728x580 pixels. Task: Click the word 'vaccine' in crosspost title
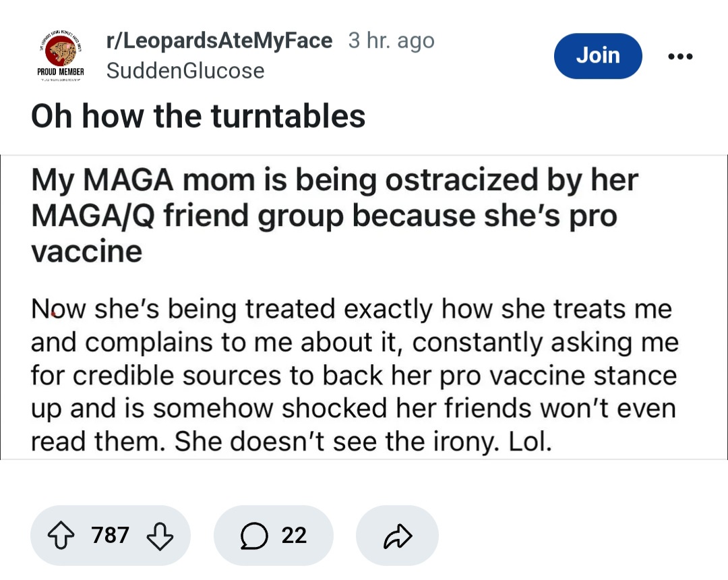click(87, 252)
